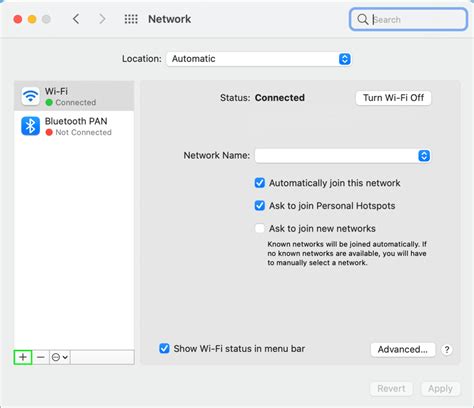
Task: Select Bluetooth PAN service entry
Action: pos(74,126)
